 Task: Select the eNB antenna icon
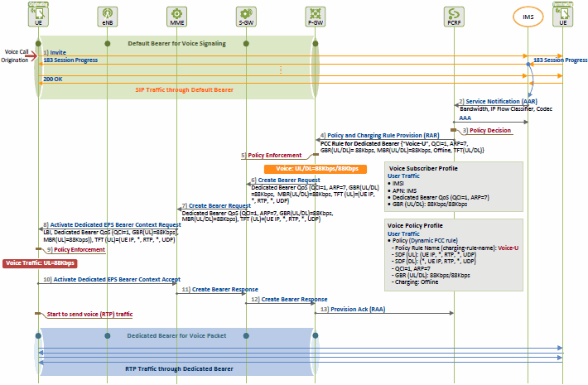[108, 17]
